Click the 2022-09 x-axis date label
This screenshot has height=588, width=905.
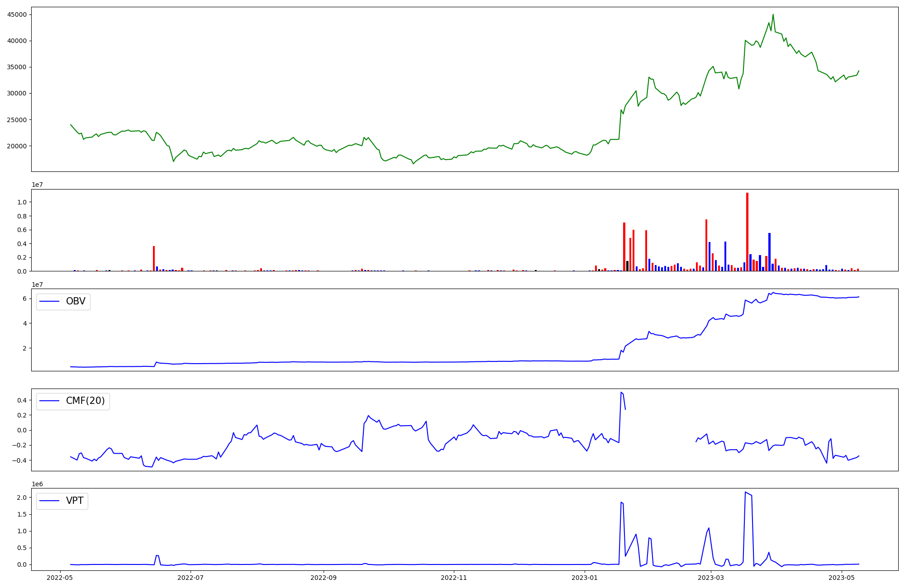324,578
